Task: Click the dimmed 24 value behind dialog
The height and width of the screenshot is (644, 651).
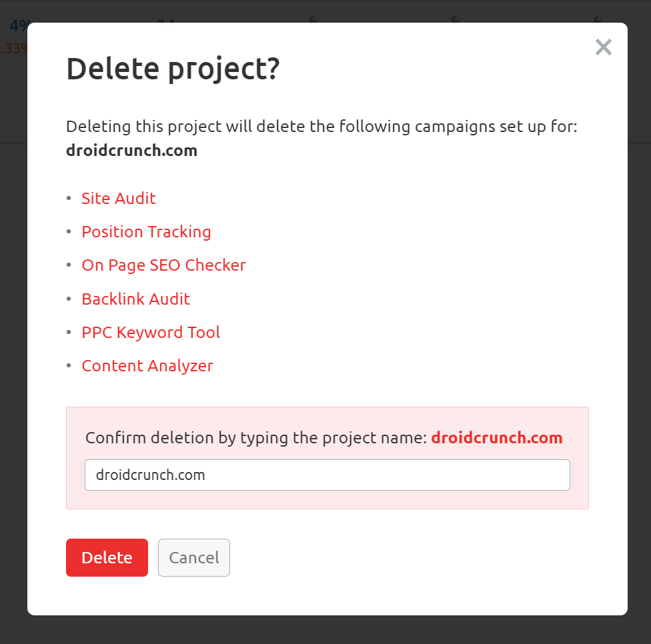Action: click(x=165, y=22)
